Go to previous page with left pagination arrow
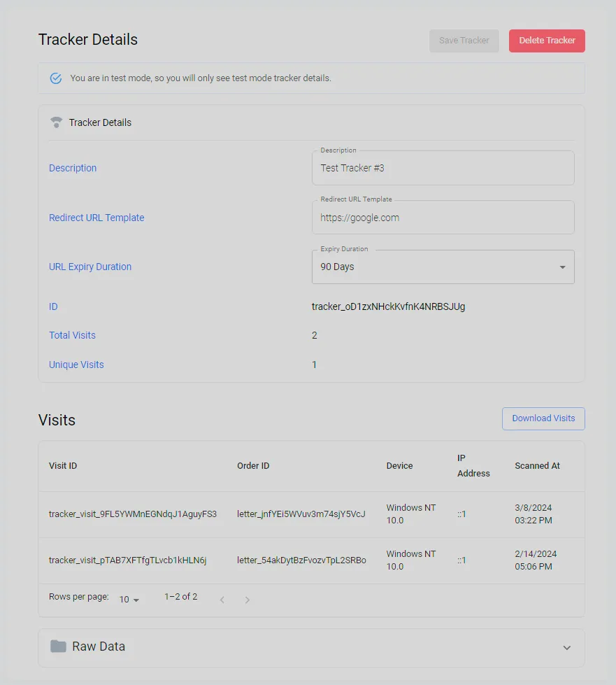 click(222, 600)
